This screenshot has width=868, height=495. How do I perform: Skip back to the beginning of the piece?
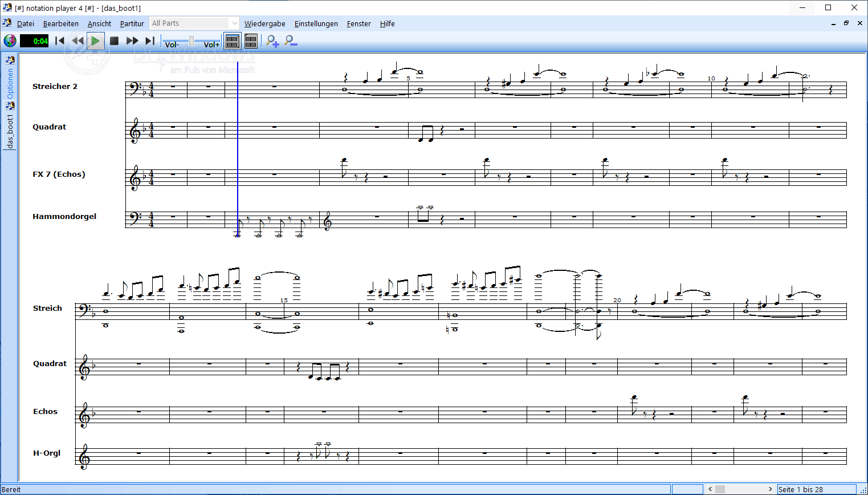[59, 40]
